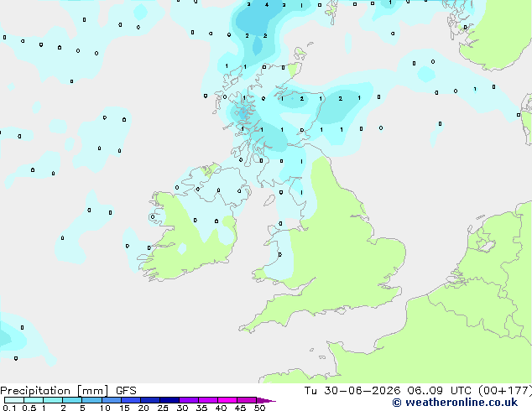Click the over-50 mm arrow tip of legend
The image size is (532, 411).
click(x=266, y=400)
